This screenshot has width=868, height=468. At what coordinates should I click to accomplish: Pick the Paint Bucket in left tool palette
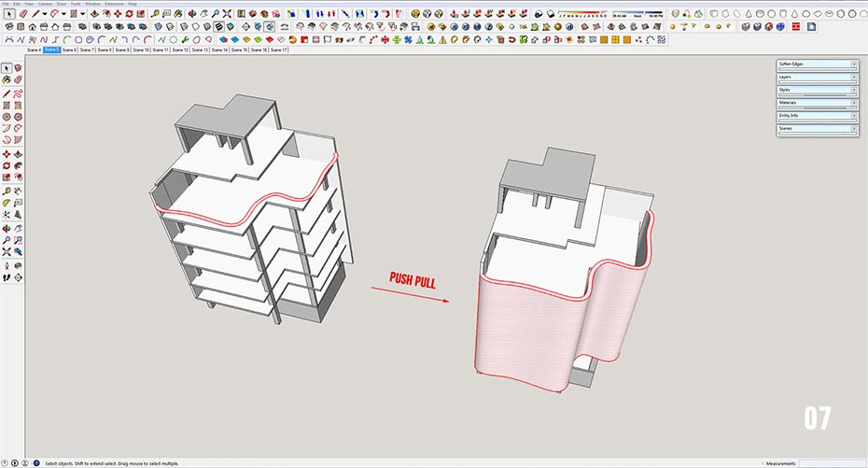point(7,79)
